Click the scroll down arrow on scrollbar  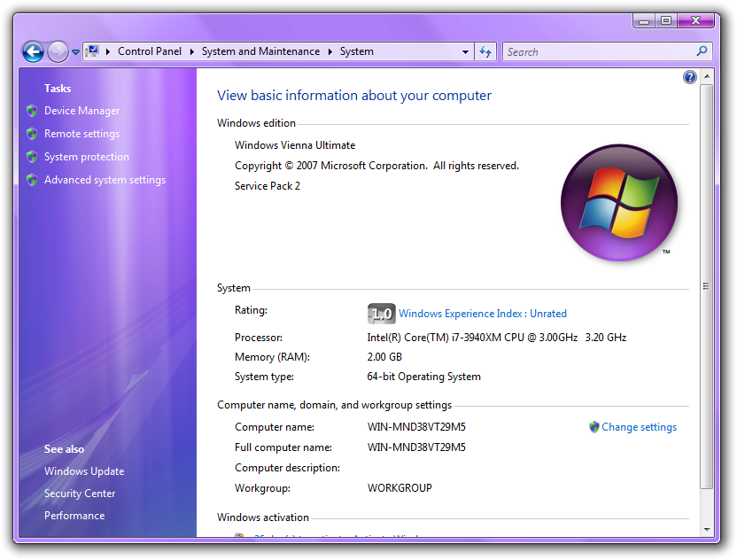coord(706,529)
